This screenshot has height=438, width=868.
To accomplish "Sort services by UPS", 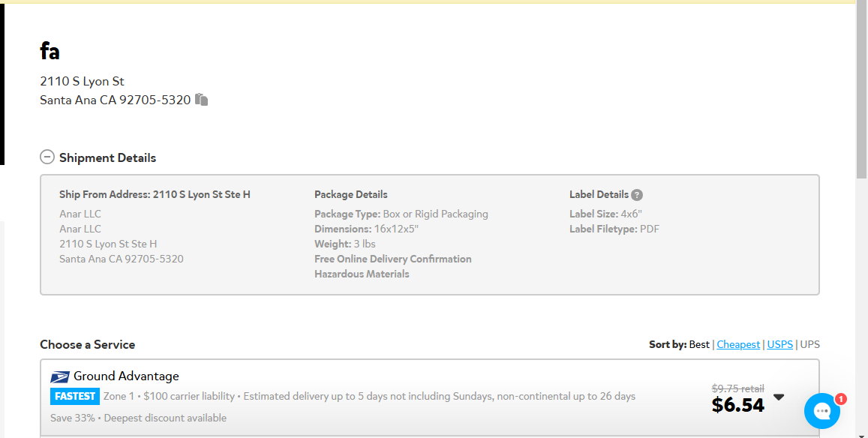I will [x=810, y=344].
